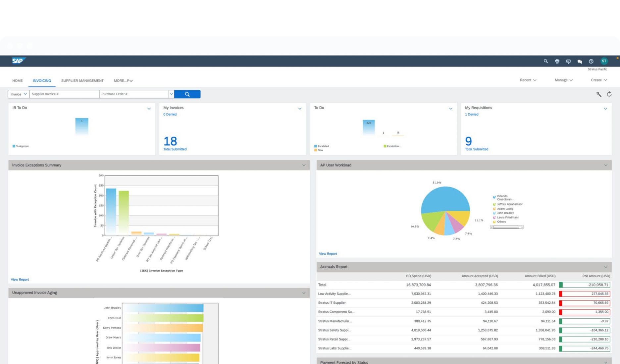
Task: Click the print icon in header
Action: pyautogui.click(x=557, y=61)
